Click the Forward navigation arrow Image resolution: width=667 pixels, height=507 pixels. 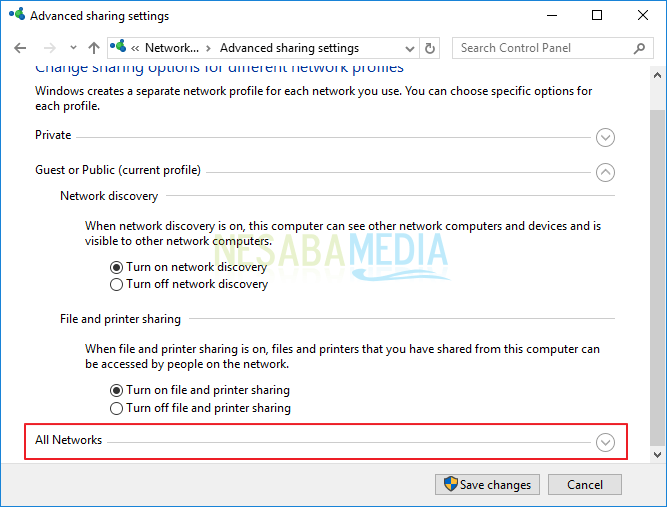50,48
